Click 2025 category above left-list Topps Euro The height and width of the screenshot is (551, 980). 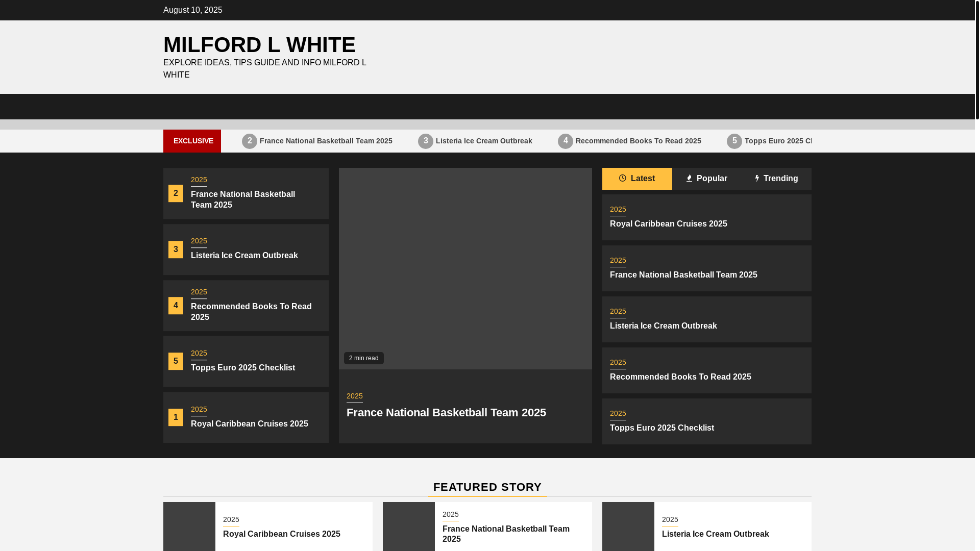tap(199, 354)
